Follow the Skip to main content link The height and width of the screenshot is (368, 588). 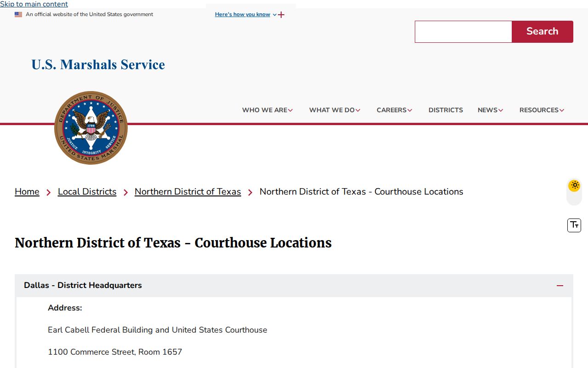34,4
